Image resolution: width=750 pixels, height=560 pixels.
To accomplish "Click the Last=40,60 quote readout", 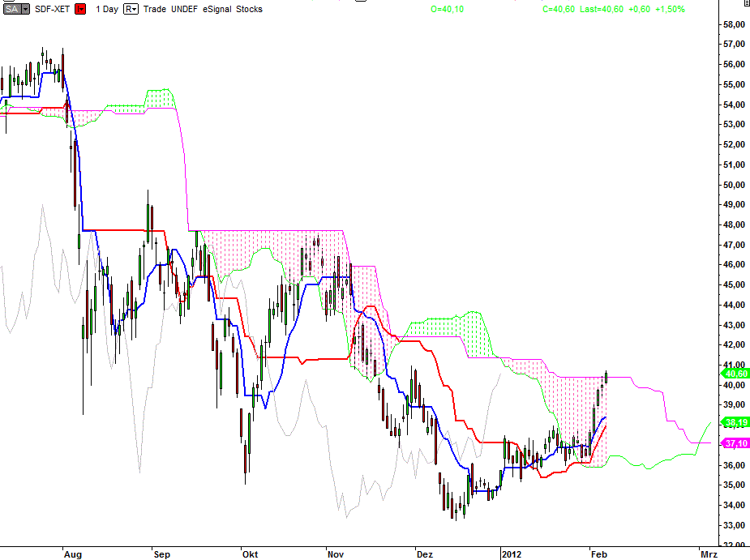I will point(604,9).
